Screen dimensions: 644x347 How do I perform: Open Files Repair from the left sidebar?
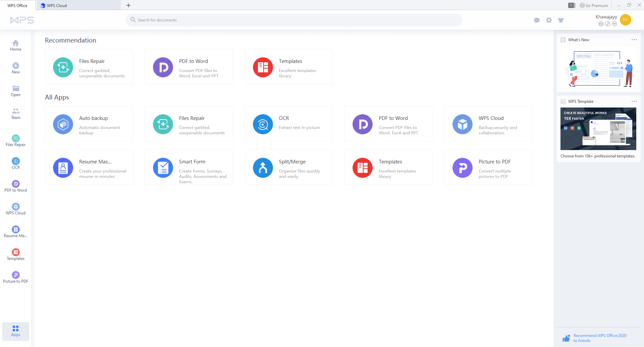pos(16,141)
